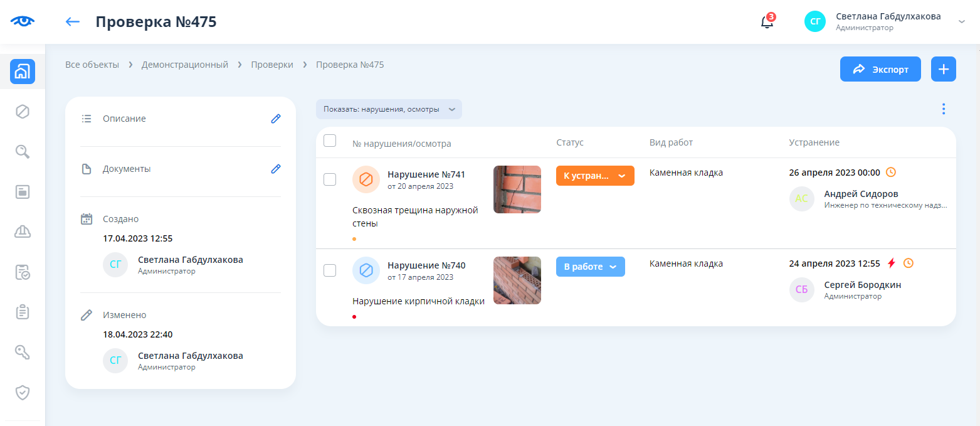980x426 pixels.
Task: Click the pencil icon beside Описание
Action: (x=276, y=119)
